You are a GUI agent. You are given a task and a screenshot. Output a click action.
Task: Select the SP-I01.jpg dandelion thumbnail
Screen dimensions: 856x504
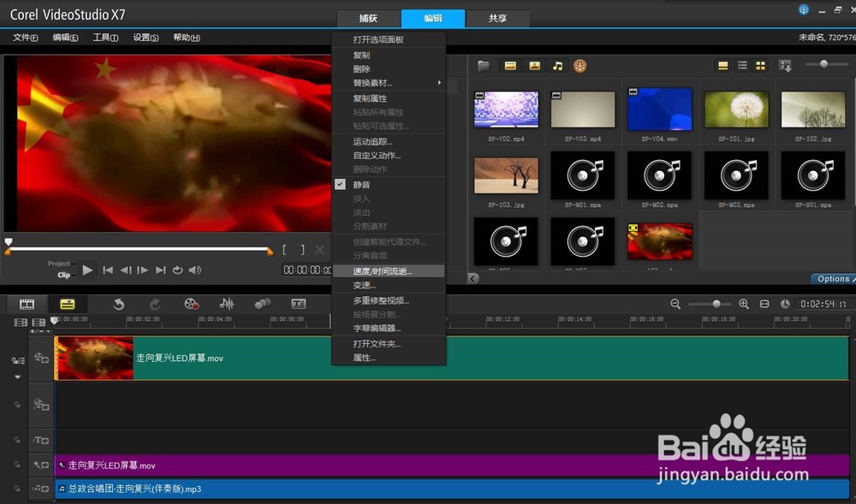(736, 109)
